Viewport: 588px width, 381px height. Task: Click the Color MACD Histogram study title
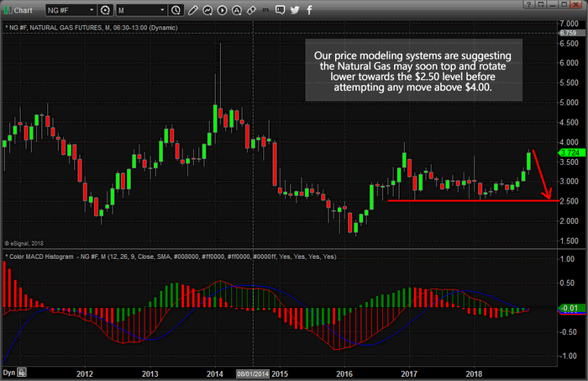click(41, 257)
